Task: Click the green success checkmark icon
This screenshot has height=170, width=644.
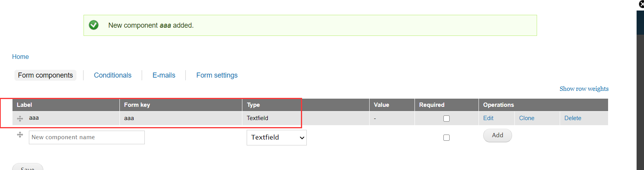Action: pyautogui.click(x=94, y=25)
